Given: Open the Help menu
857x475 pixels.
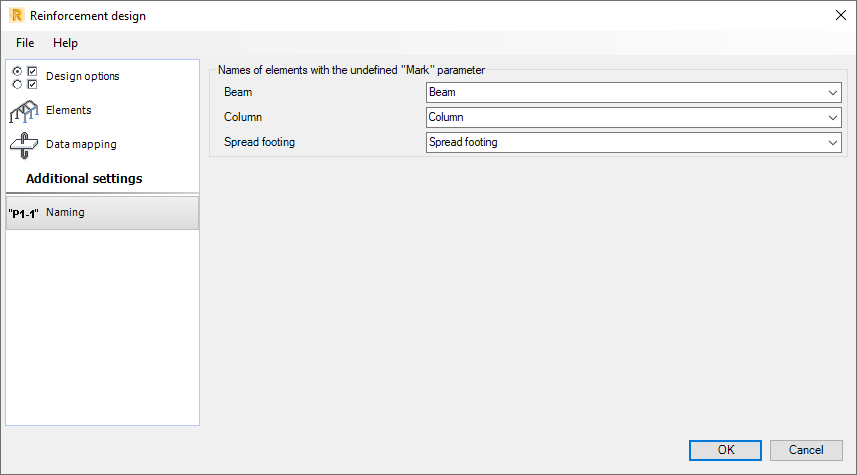Looking at the screenshot, I should point(65,43).
